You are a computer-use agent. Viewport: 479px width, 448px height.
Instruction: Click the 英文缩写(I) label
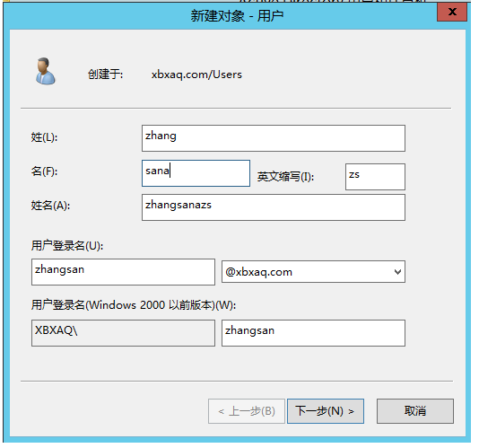point(285,177)
